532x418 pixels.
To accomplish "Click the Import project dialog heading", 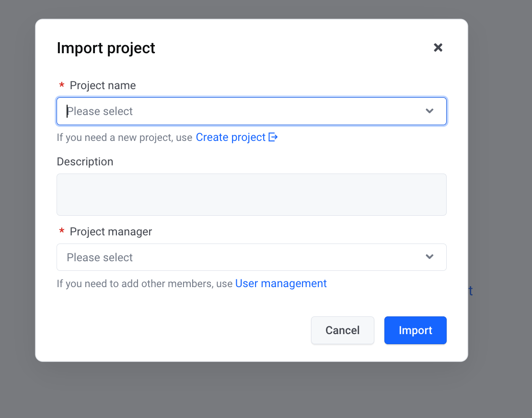I will click(106, 48).
